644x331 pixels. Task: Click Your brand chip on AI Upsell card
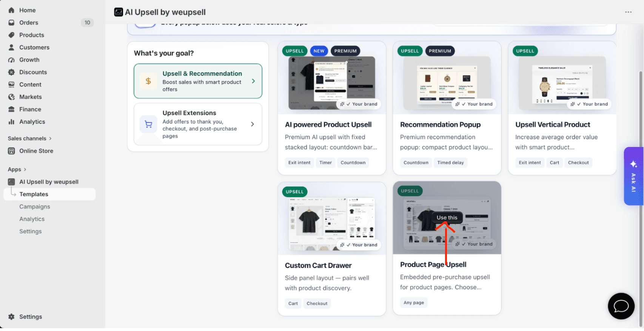click(x=359, y=104)
